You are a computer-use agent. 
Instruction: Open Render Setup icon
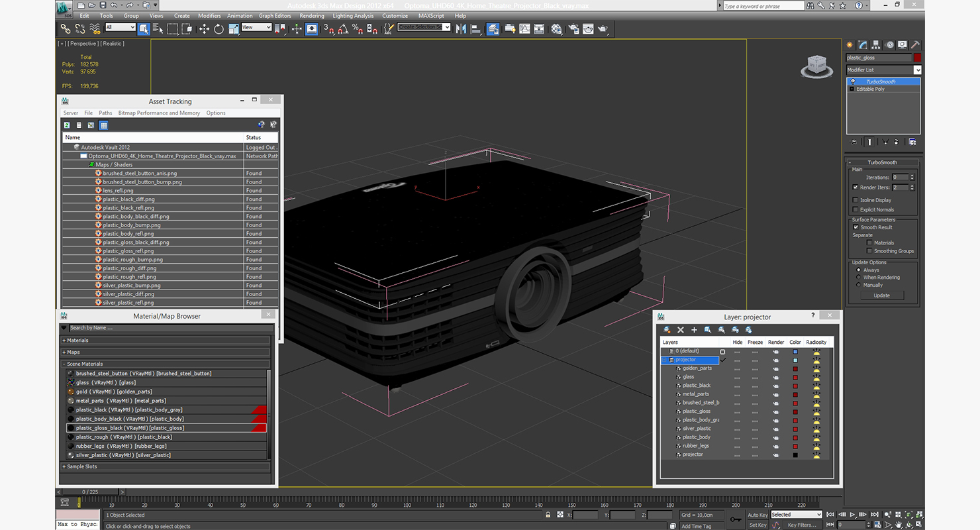click(x=573, y=29)
